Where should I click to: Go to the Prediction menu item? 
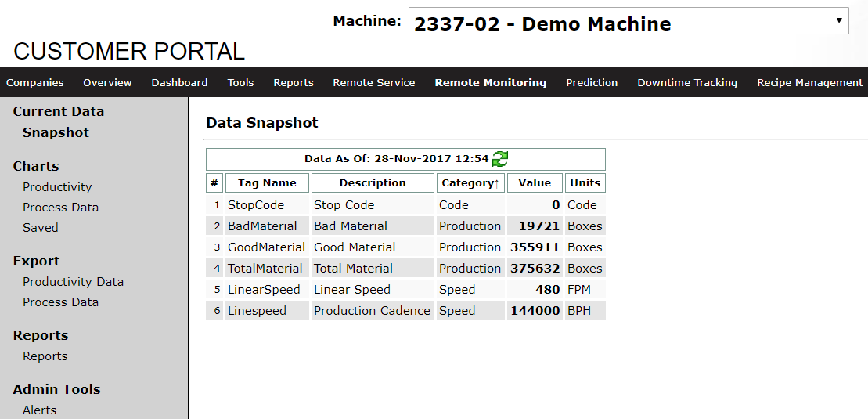pos(592,82)
